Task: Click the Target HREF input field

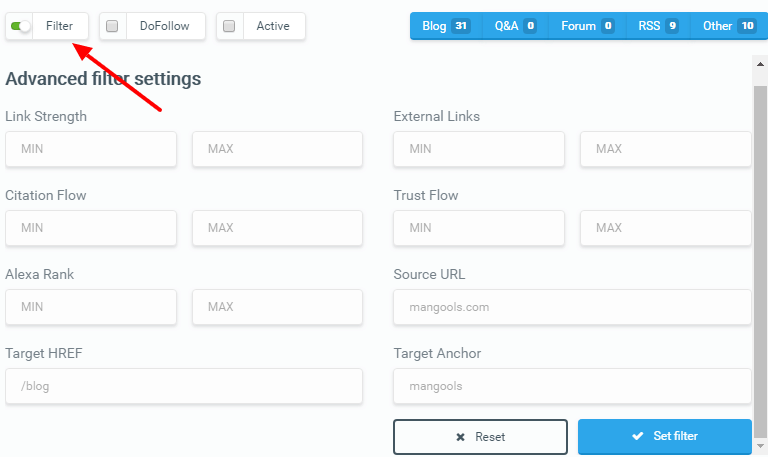Action: (x=184, y=386)
